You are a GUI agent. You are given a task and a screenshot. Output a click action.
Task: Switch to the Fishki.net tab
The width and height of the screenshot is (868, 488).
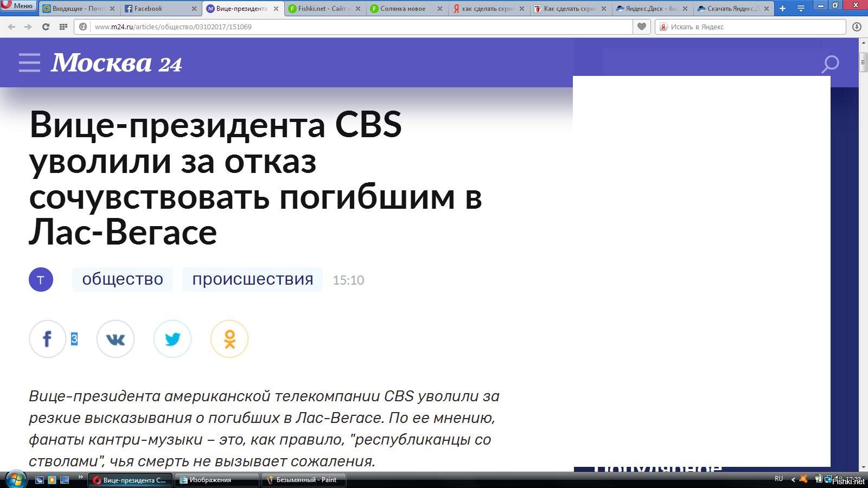(x=324, y=9)
